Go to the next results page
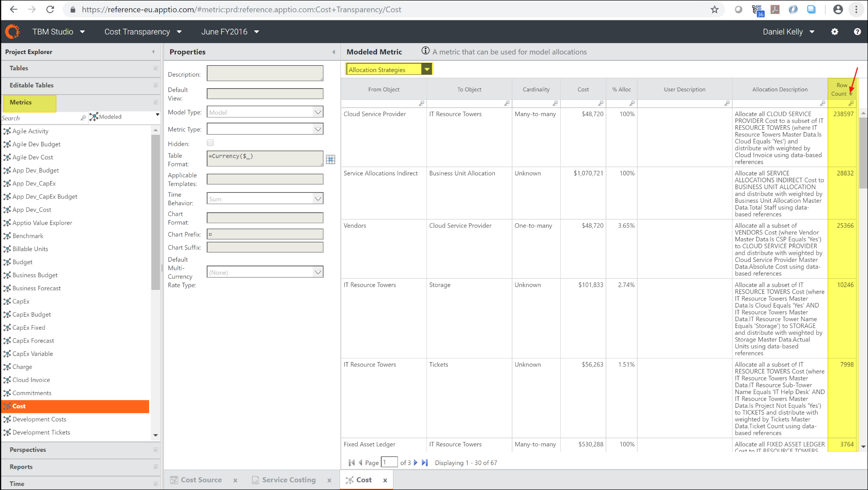Image resolution: width=868 pixels, height=490 pixels. point(416,463)
